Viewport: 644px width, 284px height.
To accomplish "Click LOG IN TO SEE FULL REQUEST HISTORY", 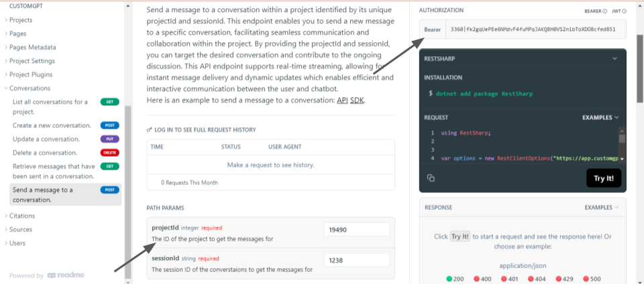I will [x=205, y=130].
